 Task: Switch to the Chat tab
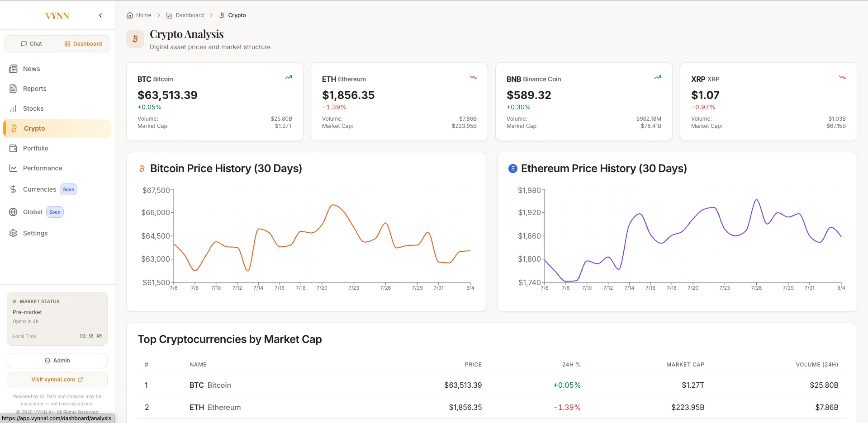click(x=31, y=44)
